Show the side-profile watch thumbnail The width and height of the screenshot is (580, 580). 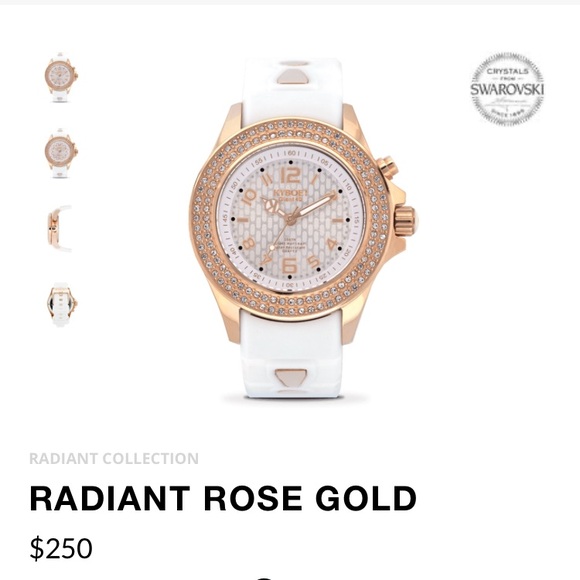59,229
